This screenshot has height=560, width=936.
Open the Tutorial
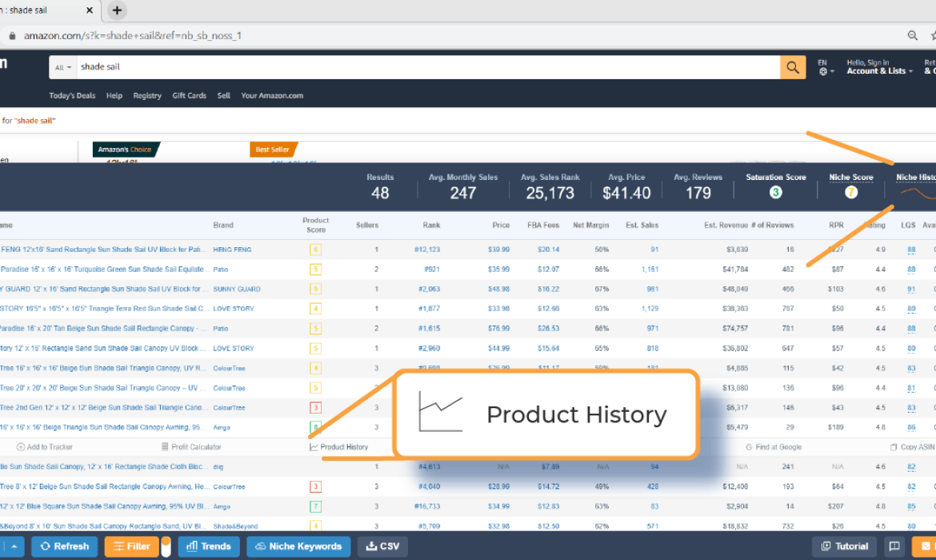tap(845, 546)
